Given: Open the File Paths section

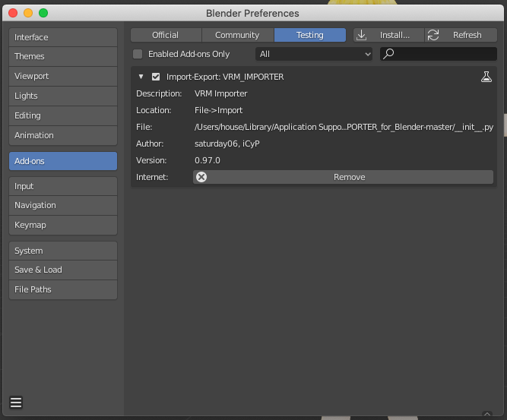Looking at the screenshot, I should (63, 289).
